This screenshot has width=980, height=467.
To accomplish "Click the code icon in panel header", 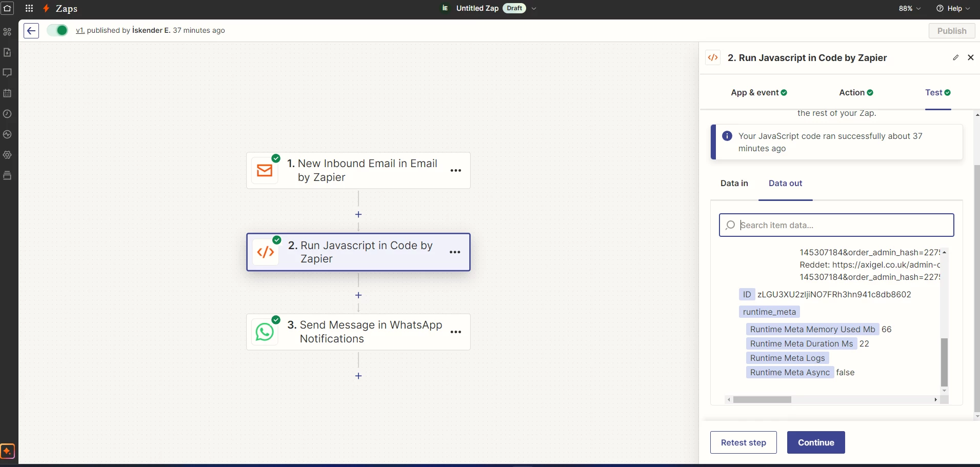I will pyautogui.click(x=713, y=57).
